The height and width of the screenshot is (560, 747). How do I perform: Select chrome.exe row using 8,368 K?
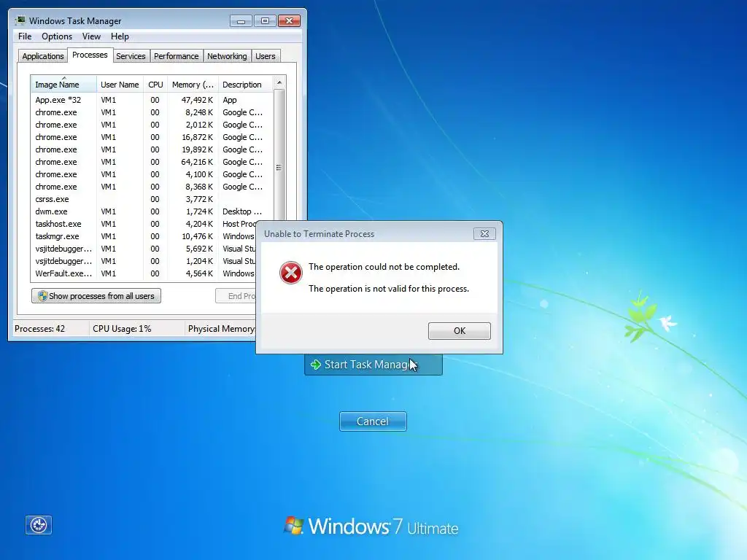click(152, 187)
